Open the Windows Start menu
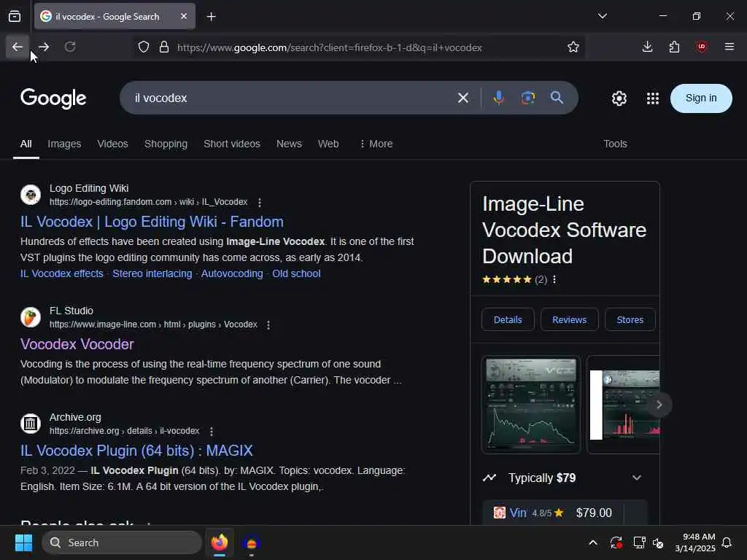Viewport: 747px width, 560px height. pos(23,542)
